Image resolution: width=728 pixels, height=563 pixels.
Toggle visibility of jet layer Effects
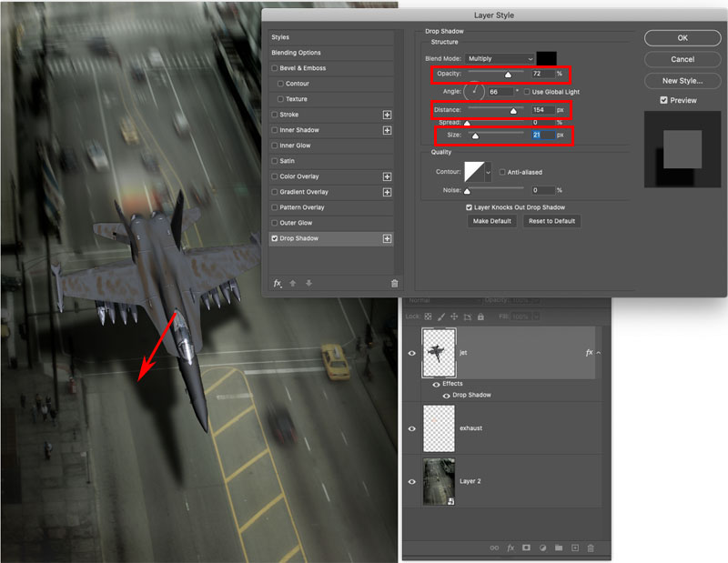point(436,385)
